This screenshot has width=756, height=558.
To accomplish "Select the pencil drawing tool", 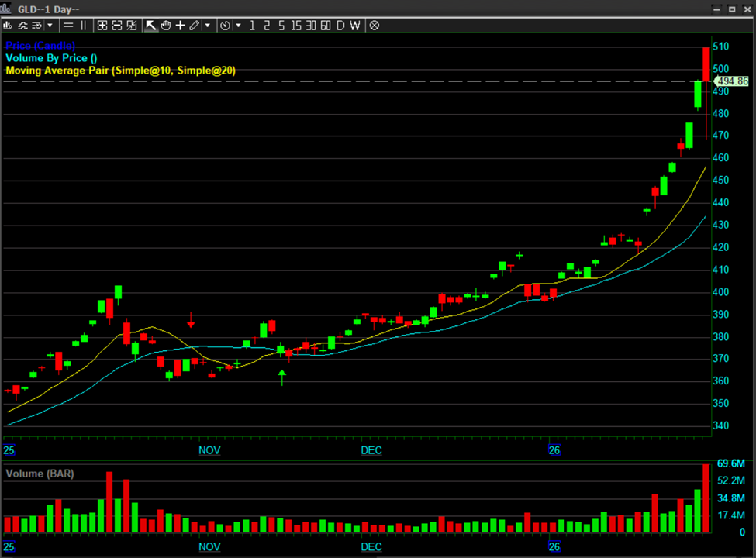I will pos(194,26).
